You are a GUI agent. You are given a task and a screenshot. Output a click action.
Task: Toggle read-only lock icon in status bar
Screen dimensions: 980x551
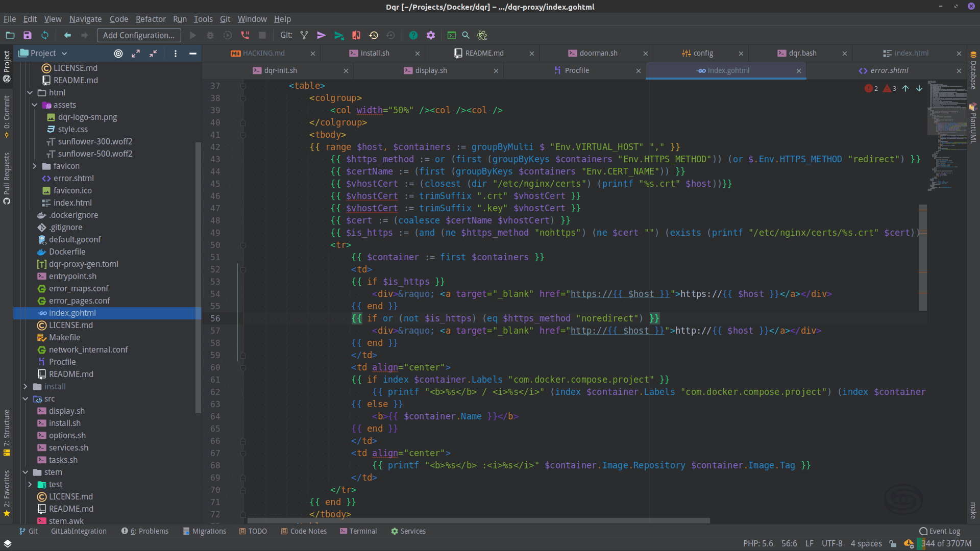tap(893, 544)
